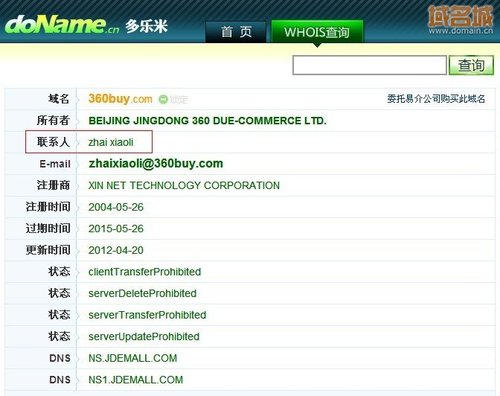Open the 360buy.com domain link
Viewport: 500px width, 396px height.
[120, 99]
